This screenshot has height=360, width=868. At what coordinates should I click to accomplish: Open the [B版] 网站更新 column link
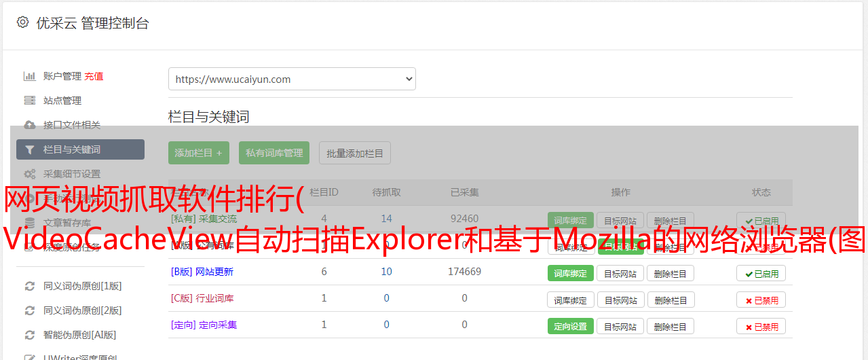tap(202, 272)
